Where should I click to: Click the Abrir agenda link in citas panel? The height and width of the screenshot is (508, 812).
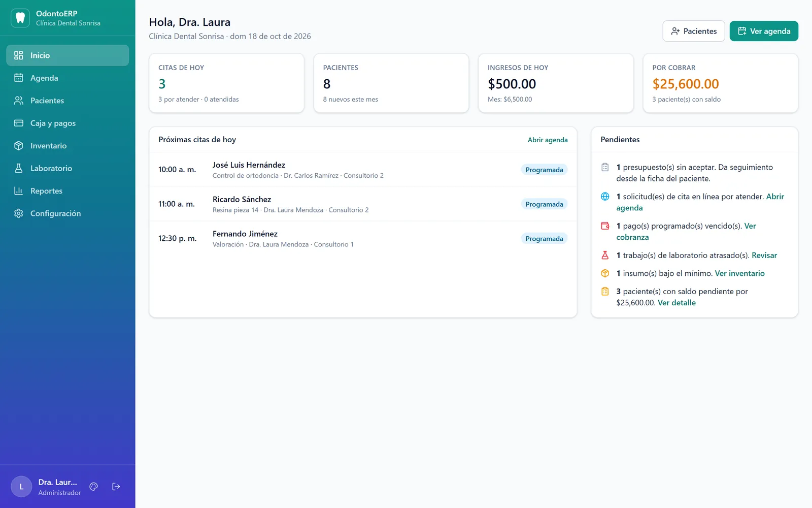pyautogui.click(x=548, y=140)
